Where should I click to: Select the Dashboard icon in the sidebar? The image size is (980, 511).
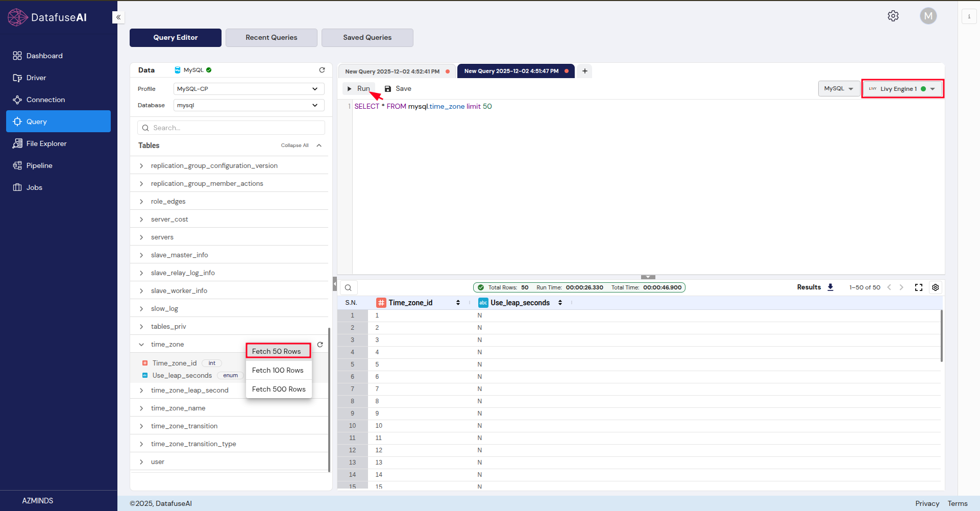point(17,55)
